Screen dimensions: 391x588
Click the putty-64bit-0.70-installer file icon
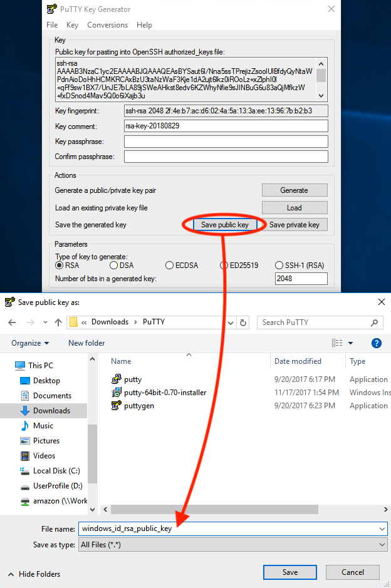click(117, 392)
